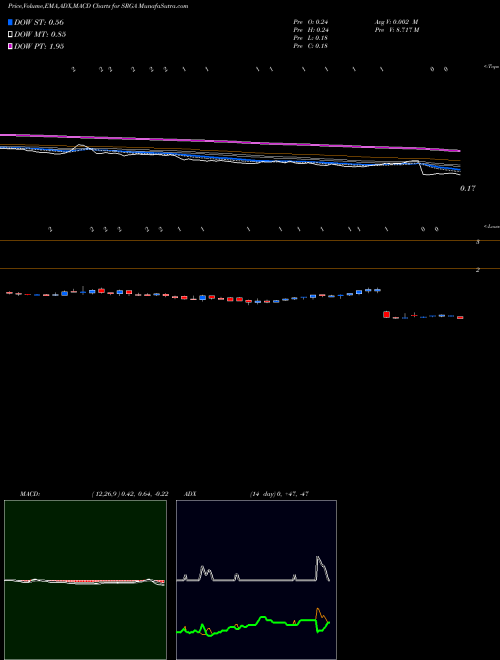Click the MACD values '(12,26,9) 0.42, 0.64, -0.22'
500x660 pixels.
tap(130, 494)
